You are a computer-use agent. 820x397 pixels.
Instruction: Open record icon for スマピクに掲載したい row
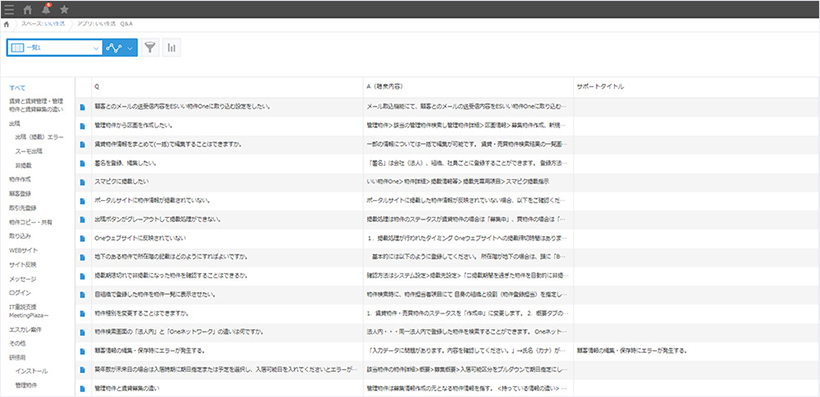tap(82, 182)
